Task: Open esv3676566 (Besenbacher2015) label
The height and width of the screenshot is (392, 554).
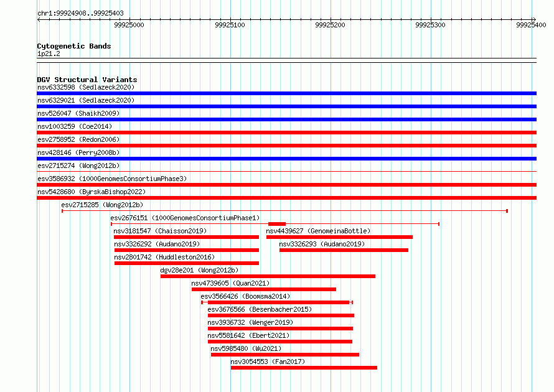Action: pos(260,309)
